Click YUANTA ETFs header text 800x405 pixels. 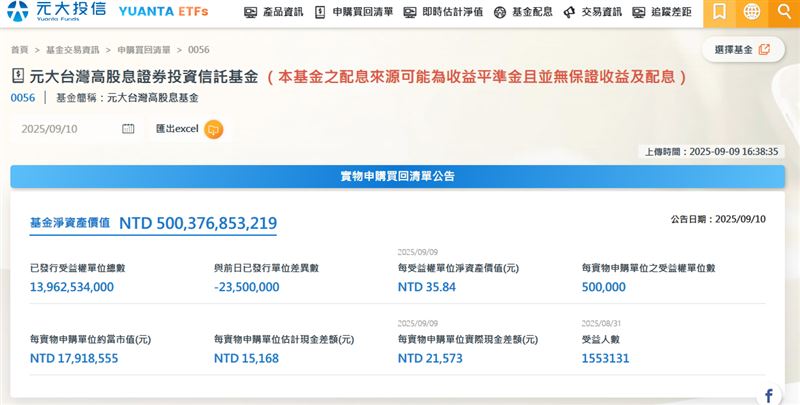(x=164, y=11)
